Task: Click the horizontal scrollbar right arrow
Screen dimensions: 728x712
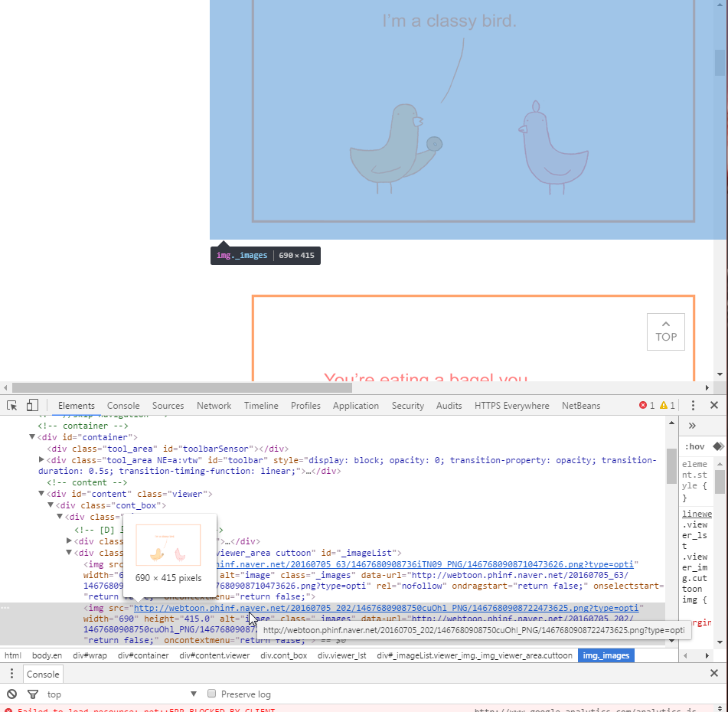Action: 707,387
